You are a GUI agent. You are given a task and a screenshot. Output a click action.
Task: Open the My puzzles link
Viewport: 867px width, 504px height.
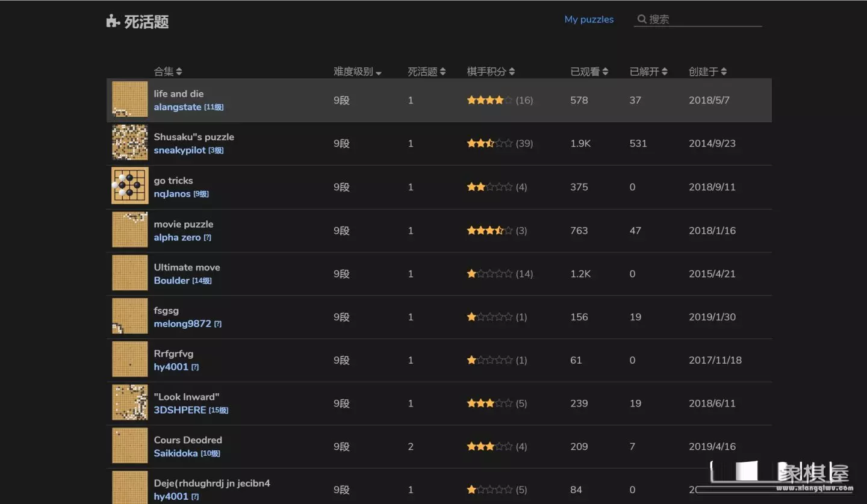(x=589, y=19)
